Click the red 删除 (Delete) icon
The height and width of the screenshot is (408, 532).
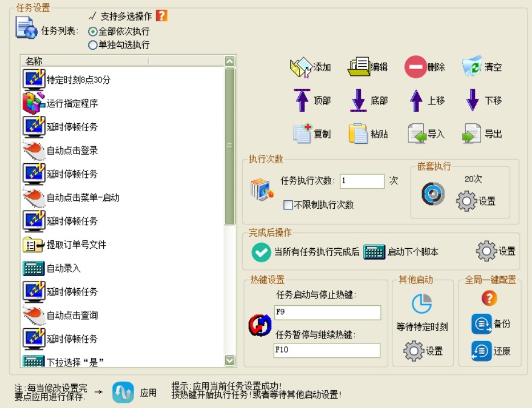point(416,67)
